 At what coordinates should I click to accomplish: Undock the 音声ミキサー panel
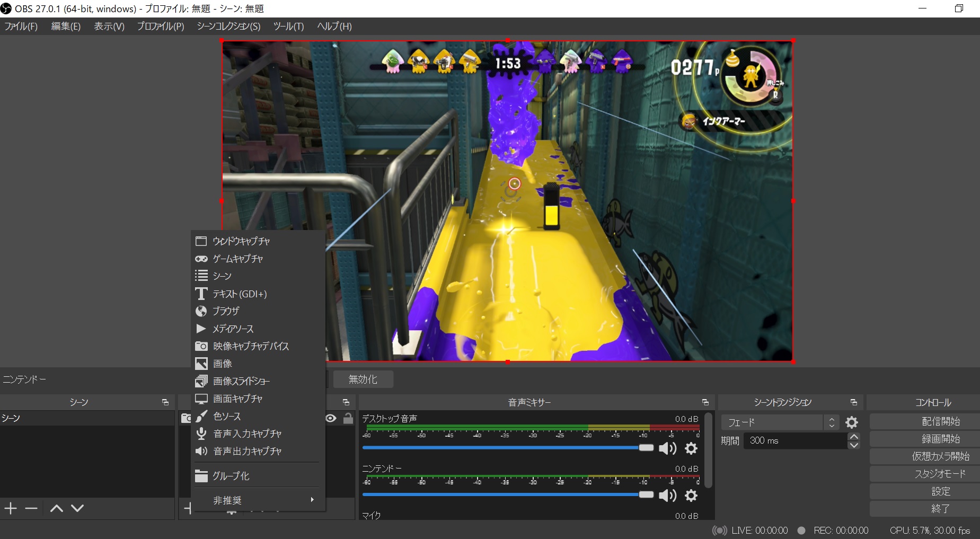tap(705, 402)
